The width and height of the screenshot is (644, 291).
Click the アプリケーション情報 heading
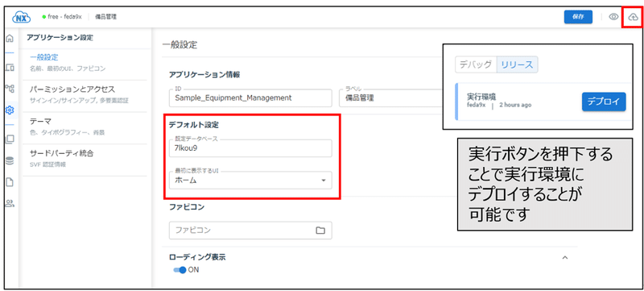pos(204,75)
